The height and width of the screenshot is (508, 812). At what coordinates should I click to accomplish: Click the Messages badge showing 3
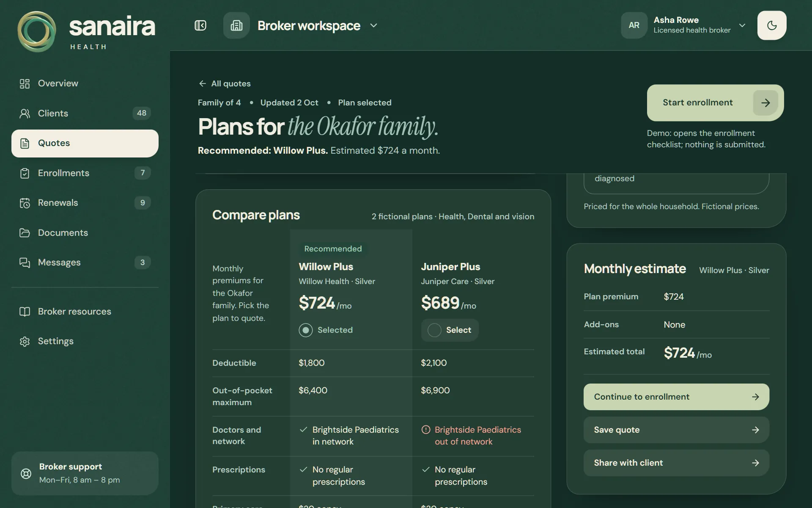pyautogui.click(x=143, y=262)
